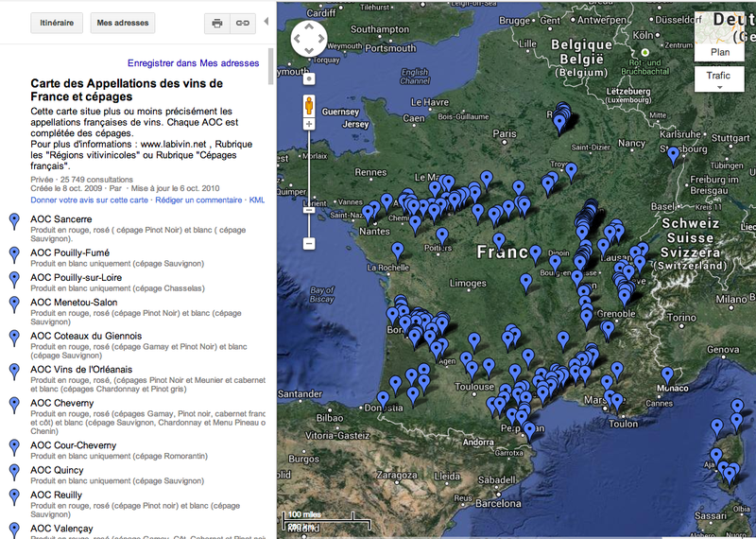Viewport: 756px width, 539px height.
Task: Open Mes adresses button
Action: click(x=123, y=23)
